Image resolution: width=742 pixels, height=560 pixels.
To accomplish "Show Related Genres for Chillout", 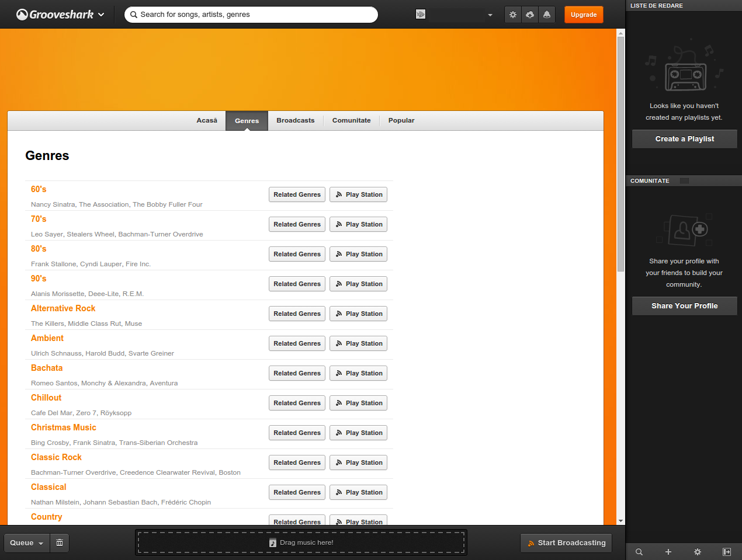I will click(297, 403).
